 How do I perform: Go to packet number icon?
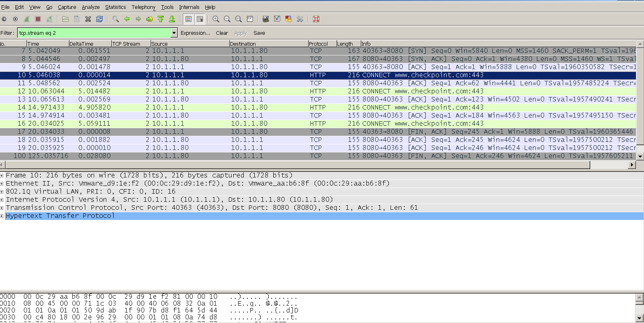pyautogui.click(x=150, y=19)
